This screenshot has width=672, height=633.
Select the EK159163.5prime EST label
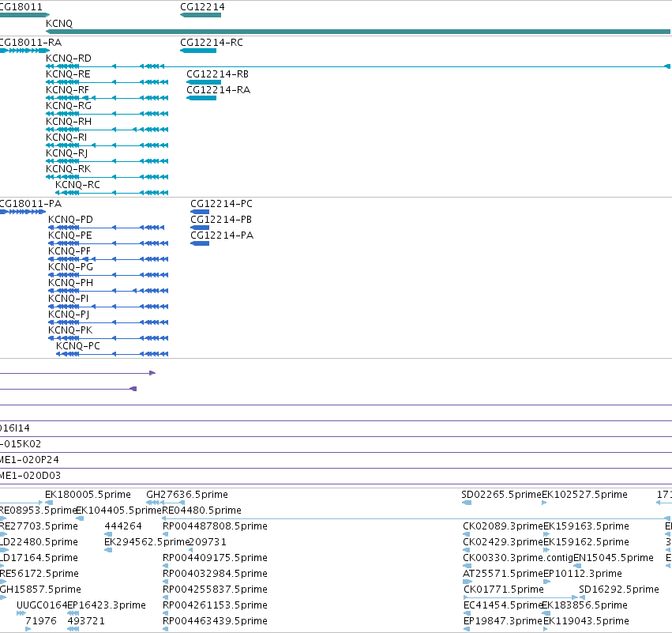point(586,526)
